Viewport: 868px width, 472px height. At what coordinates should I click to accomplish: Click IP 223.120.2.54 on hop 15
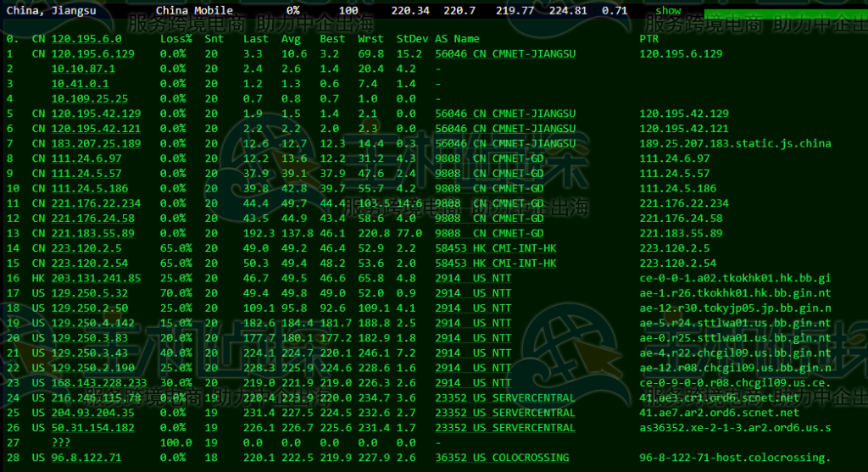pyautogui.click(x=90, y=263)
